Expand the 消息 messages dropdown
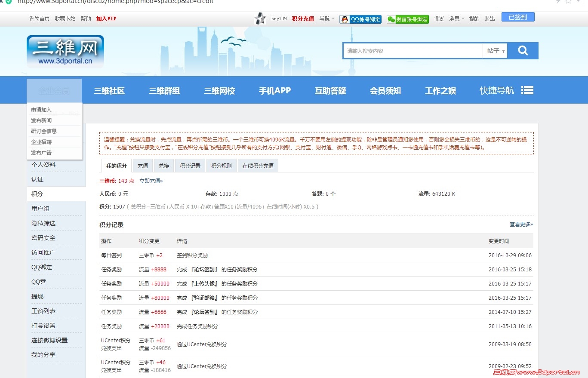Viewport: 588px width, 378px height. pyautogui.click(x=457, y=18)
